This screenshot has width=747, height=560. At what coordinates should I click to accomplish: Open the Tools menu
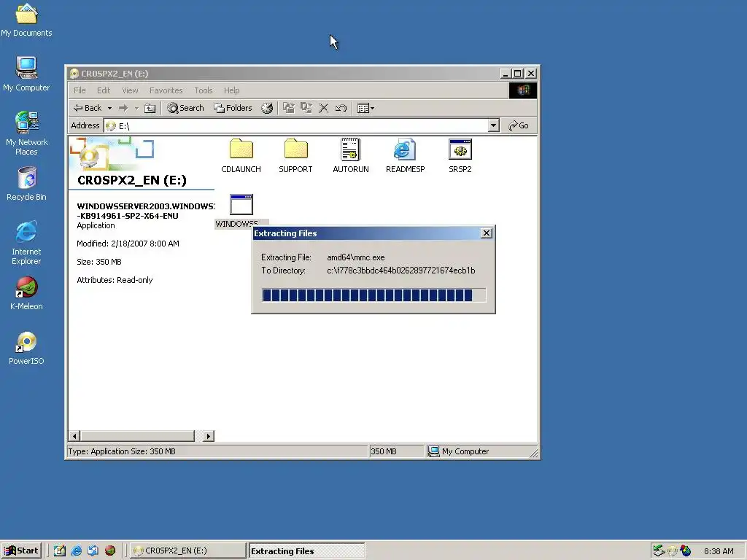203,90
